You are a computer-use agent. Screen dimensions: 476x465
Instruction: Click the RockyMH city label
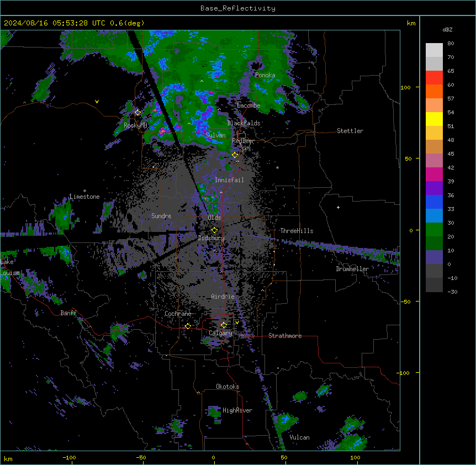(x=135, y=125)
